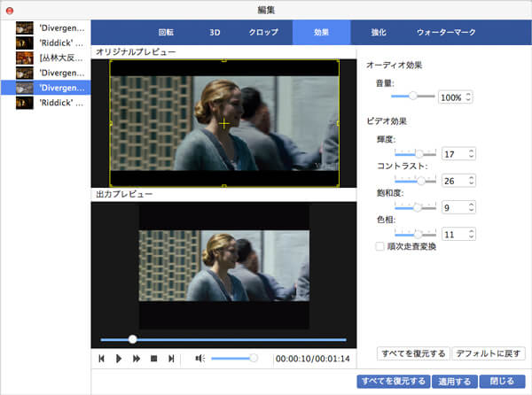Select the highlighted 'Divergen...' video item

coord(46,88)
